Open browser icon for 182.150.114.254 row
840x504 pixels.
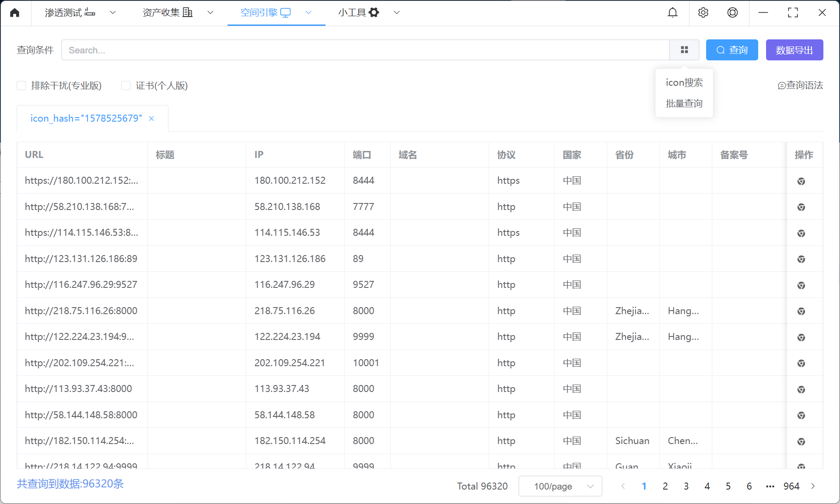(801, 441)
